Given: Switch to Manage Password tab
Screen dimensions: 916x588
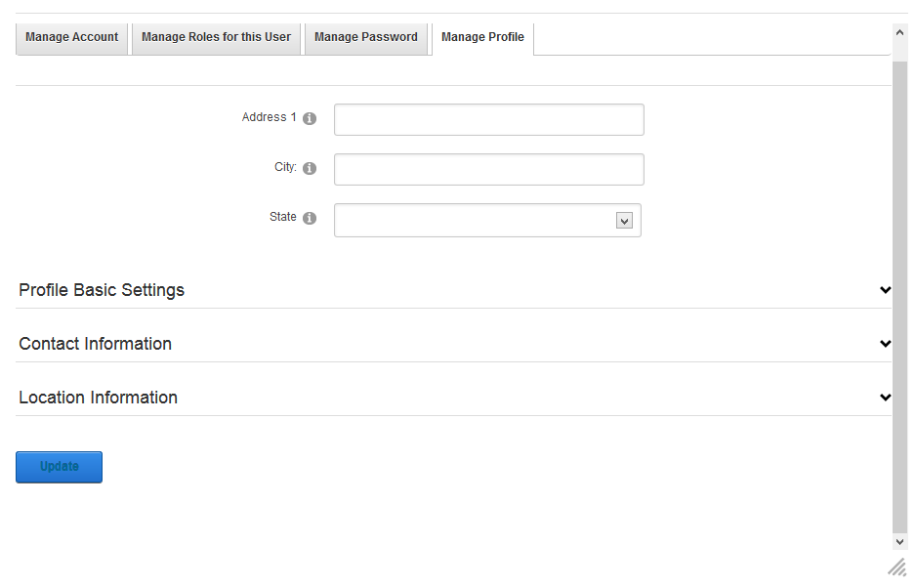Looking at the screenshot, I should point(366,38).
